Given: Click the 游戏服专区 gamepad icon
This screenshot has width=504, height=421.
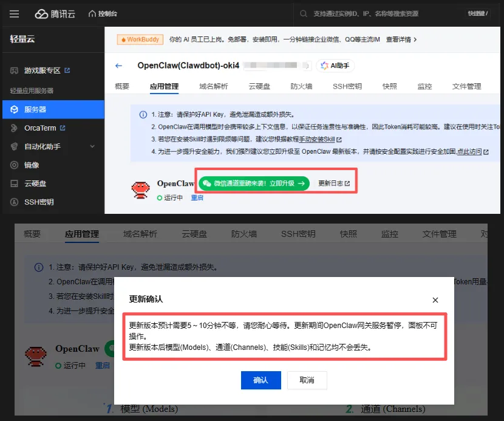Looking at the screenshot, I should [x=14, y=70].
